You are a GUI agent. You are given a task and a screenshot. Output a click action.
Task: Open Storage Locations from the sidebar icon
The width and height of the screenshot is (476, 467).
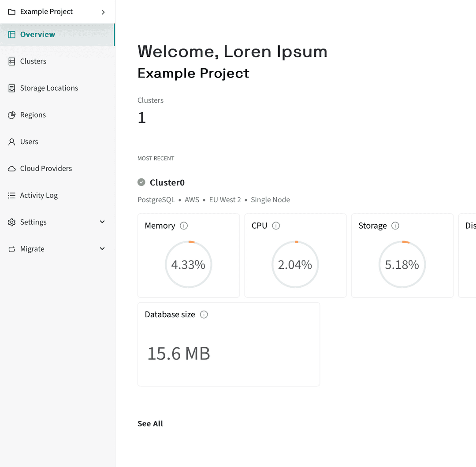coord(11,88)
